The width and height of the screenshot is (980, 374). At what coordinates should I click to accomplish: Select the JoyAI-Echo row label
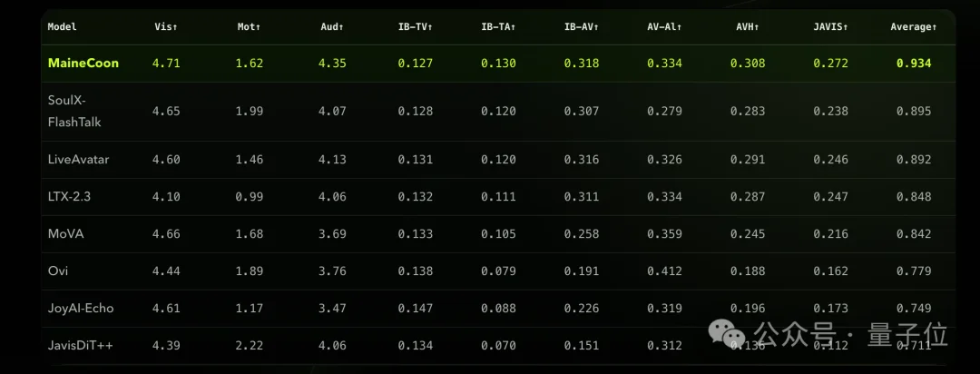pyautogui.click(x=81, y=309)
